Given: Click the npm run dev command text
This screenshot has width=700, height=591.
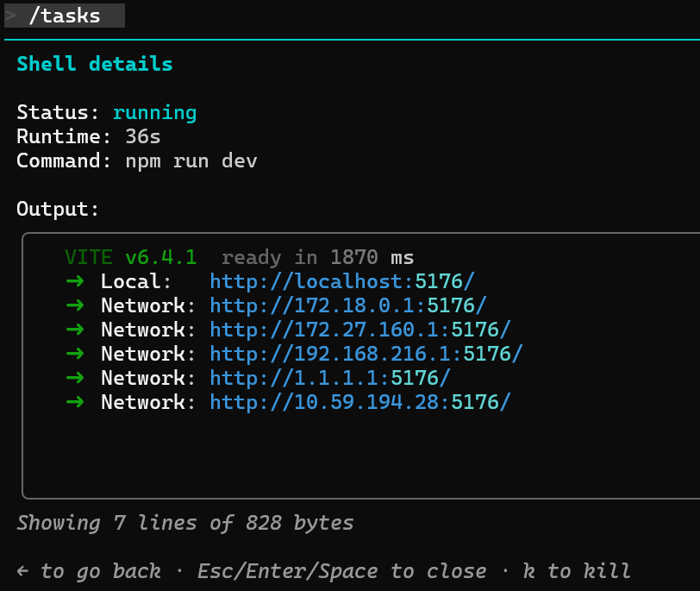Looking at the screenshot, I should (x=191, y=160).
